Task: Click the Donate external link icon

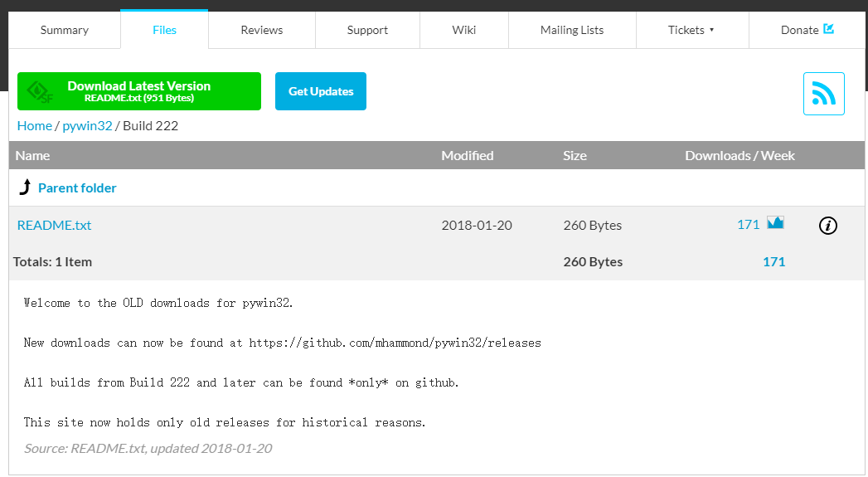Action: (x=829, y=29)
